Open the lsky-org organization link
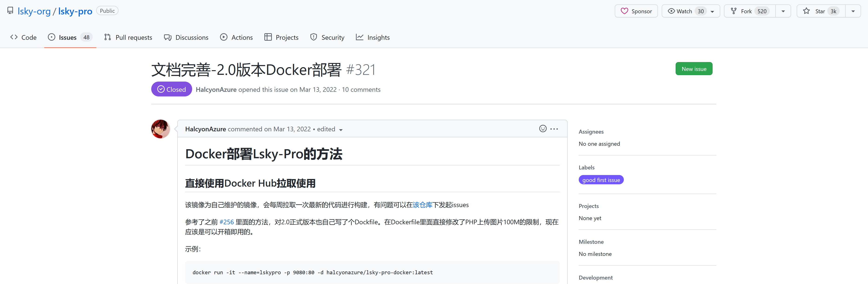Viewport: 868px width, 284px height. pyautogui.click(x=34, y=11)
